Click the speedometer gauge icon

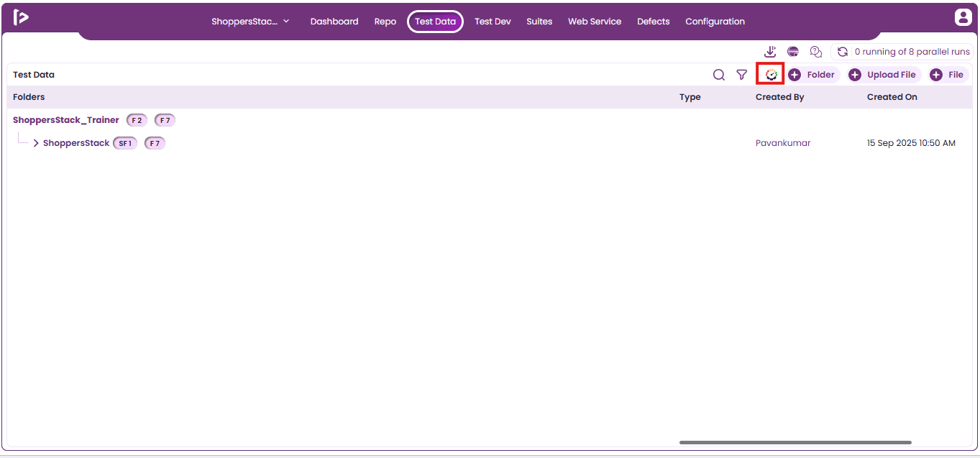click(771, 75)
